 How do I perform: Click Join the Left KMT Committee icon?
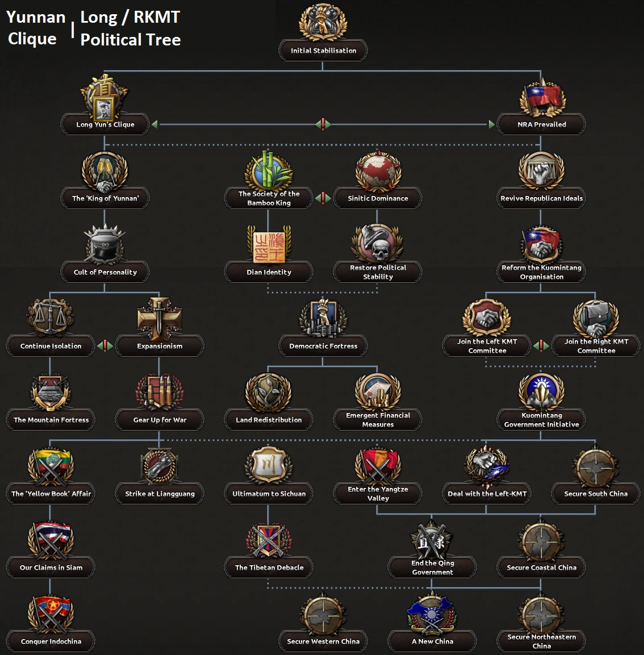pos(487,318)
